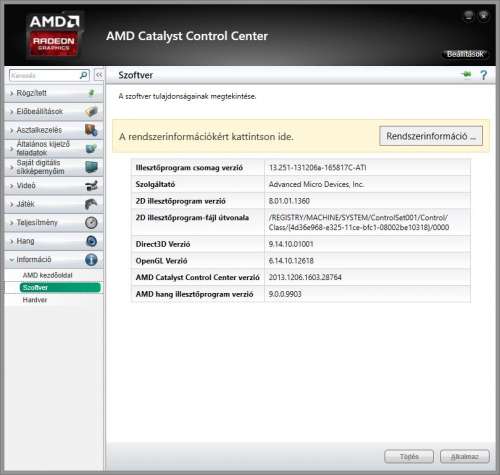Click the Játék gamepad icon
Image resolution: width=500 pixels, height=475 pixels.
click(x=91, y=204)
